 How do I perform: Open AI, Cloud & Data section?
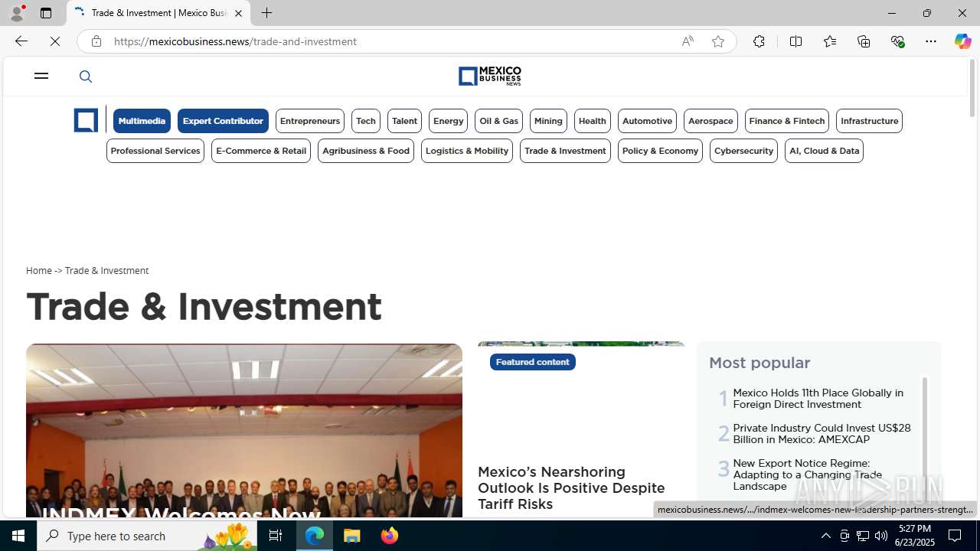click(824, 151)
